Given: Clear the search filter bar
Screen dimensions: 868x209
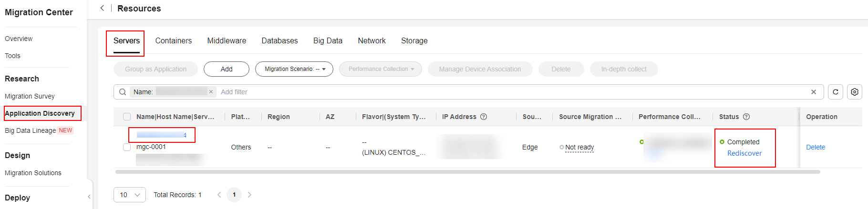Looking at the screenshot, I should coord(814,92).
